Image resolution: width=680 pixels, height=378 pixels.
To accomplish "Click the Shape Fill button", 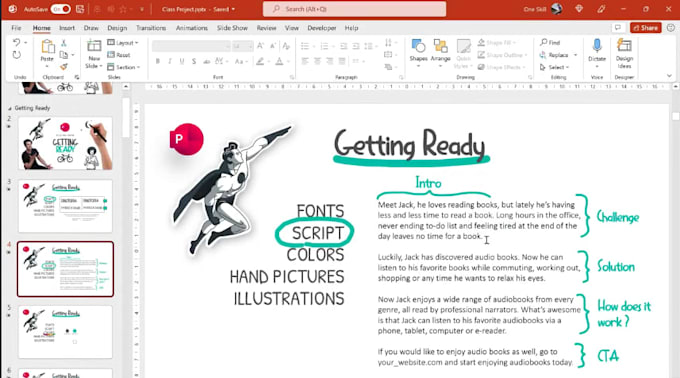I will [497, 42].
